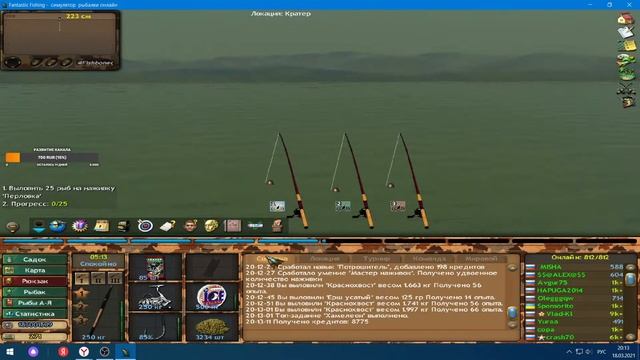This screenshot has height=360, width=640.
Task: Click the rod 250 кг equipment slot
Action: 99,313
